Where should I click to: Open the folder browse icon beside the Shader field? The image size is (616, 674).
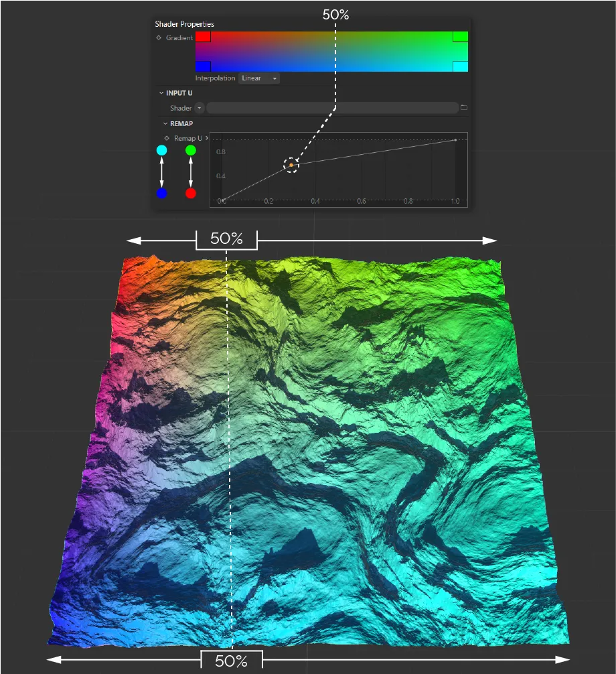coord(464,108)
